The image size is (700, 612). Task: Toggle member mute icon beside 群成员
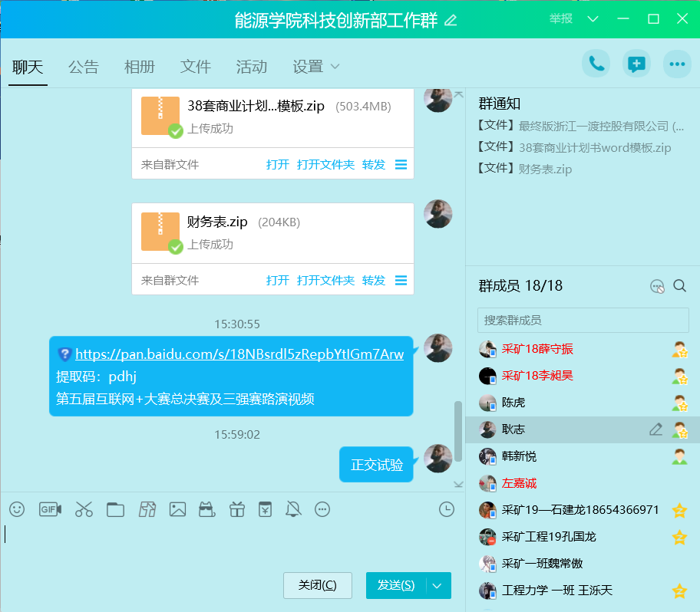(656, 286)
